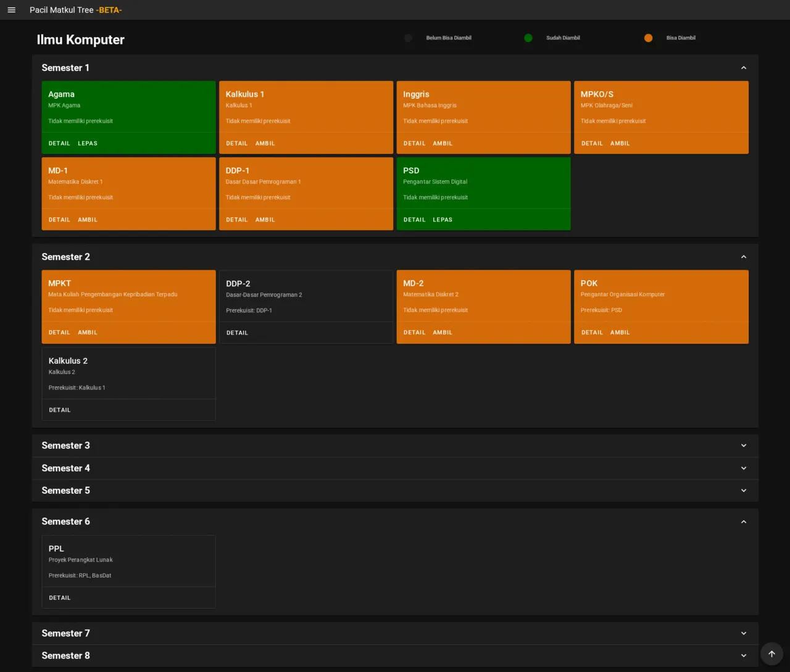790x672 pixels.
Task: Collapse the Semester 2 section
Action: click(744, 257)
